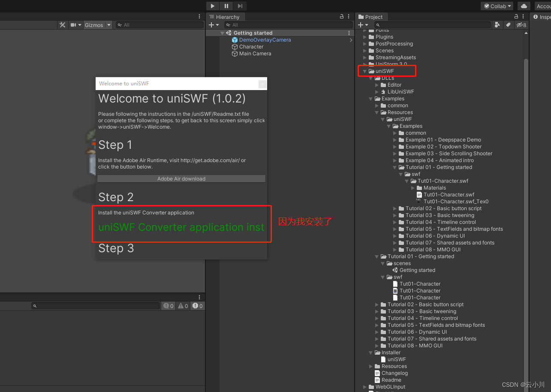551x392 pixels.
Task: Select DemoOverlayCamera in the Hierarchy
Action: click(265, 40)
